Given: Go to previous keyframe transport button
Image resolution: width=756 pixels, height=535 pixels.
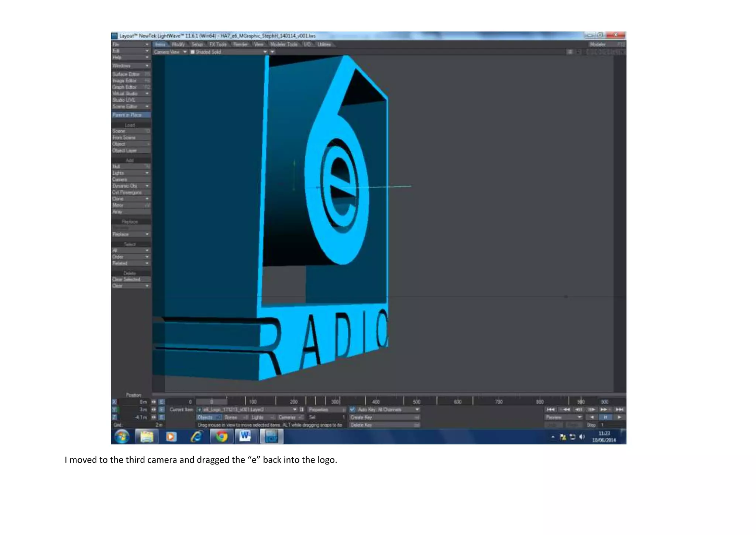Looking at the screenshot, I should tap(566, 409).
